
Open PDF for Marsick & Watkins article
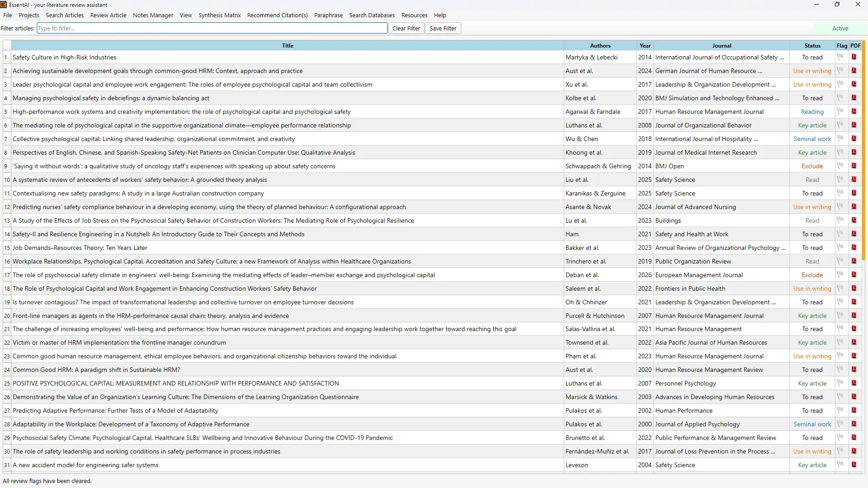coord(854,397)
